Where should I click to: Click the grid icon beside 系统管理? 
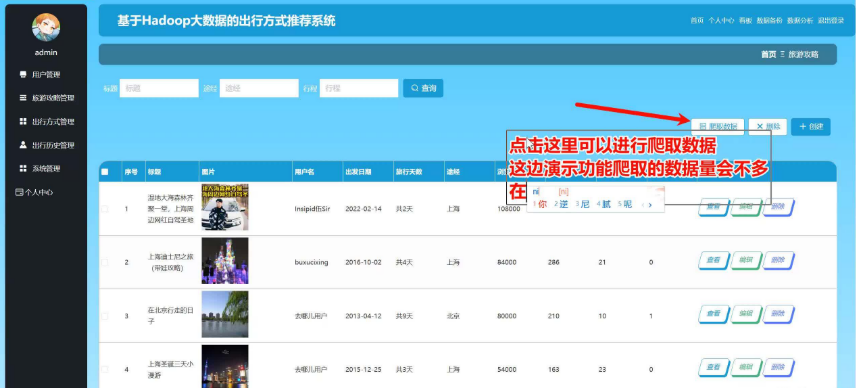tap(23, 168)
